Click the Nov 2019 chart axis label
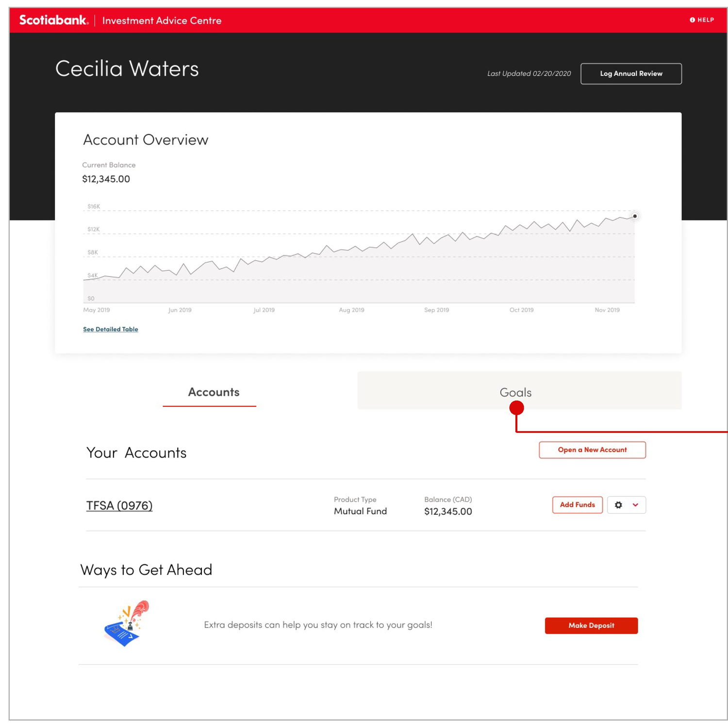This screenshot has height=728, width=728. click(x=607, y=310)
